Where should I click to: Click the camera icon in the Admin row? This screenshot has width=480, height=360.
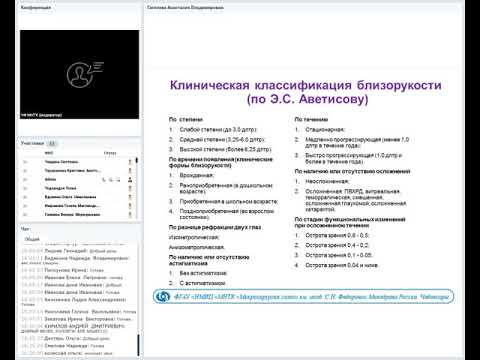111,180
